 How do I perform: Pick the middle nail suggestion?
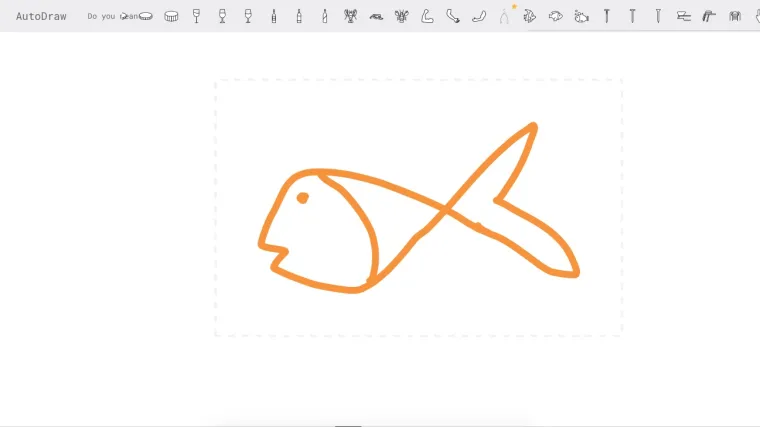tap(632, 16)
